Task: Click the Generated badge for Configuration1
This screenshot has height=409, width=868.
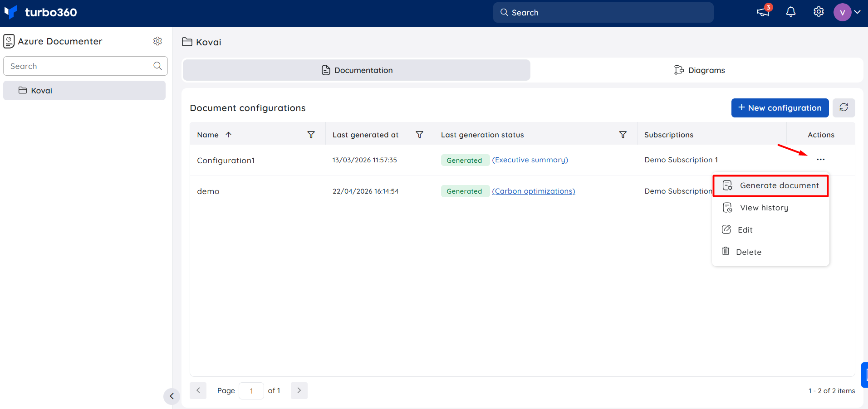Action: [465, 160]
